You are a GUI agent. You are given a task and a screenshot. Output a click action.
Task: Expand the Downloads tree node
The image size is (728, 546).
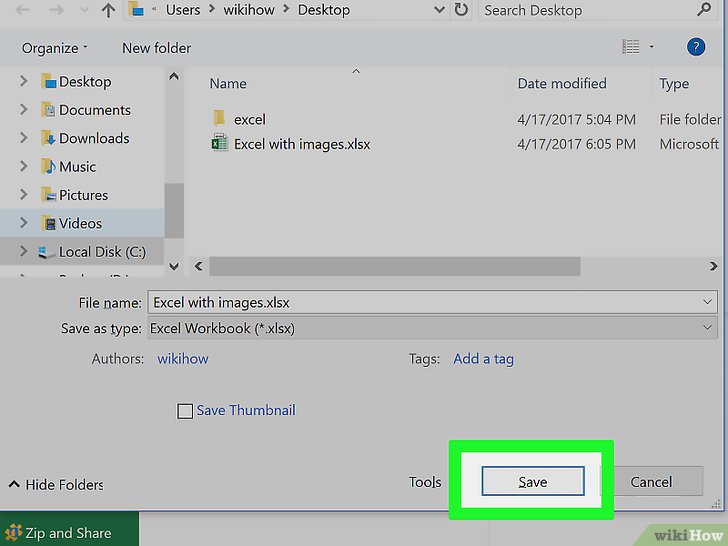point(24,138)
